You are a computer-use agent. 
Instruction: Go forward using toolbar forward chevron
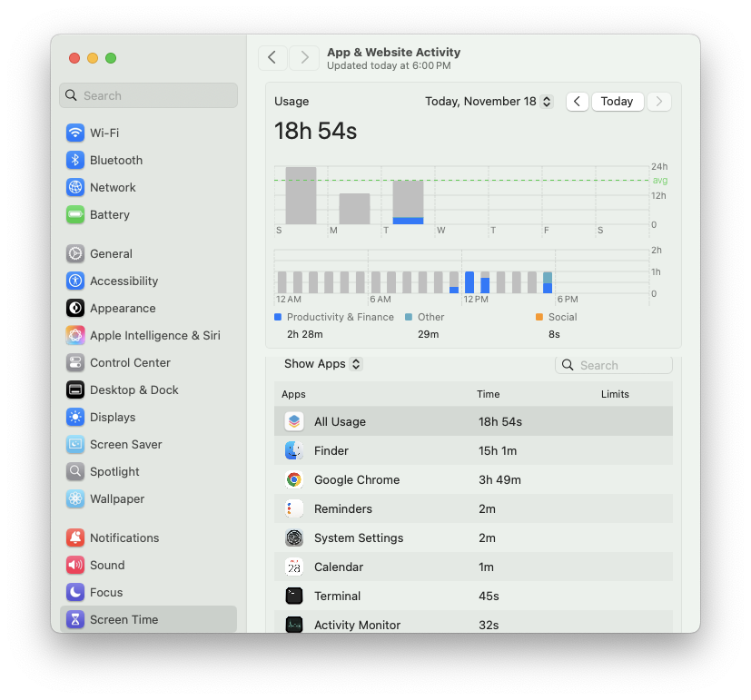click(304, 58)
